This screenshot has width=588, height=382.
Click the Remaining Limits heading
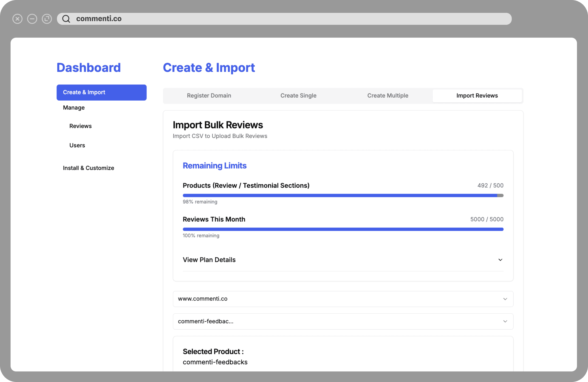click(215, 166)
